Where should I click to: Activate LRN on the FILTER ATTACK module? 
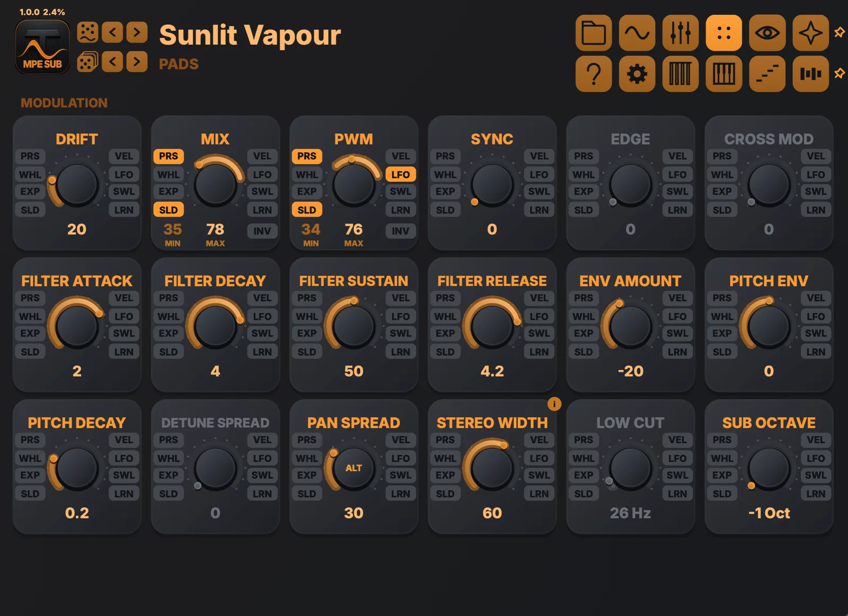(123, 352)
